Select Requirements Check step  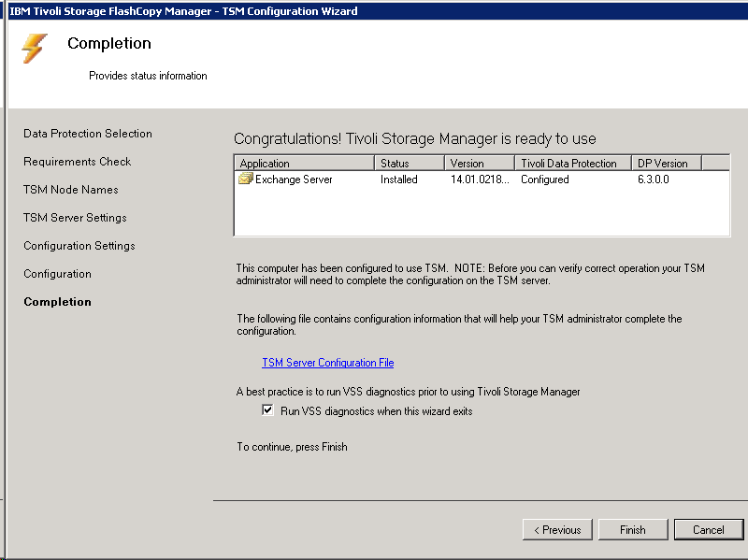coord(78,162)
